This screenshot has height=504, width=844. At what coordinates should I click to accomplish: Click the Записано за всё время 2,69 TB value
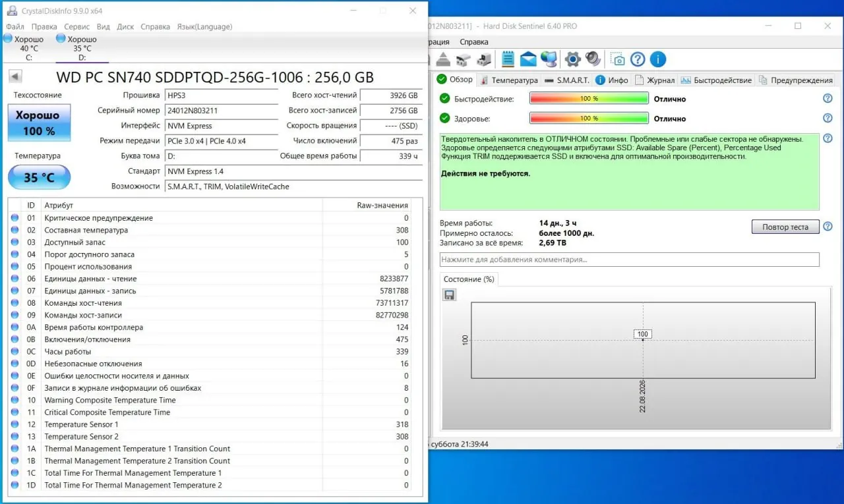[x=553, y=243]
